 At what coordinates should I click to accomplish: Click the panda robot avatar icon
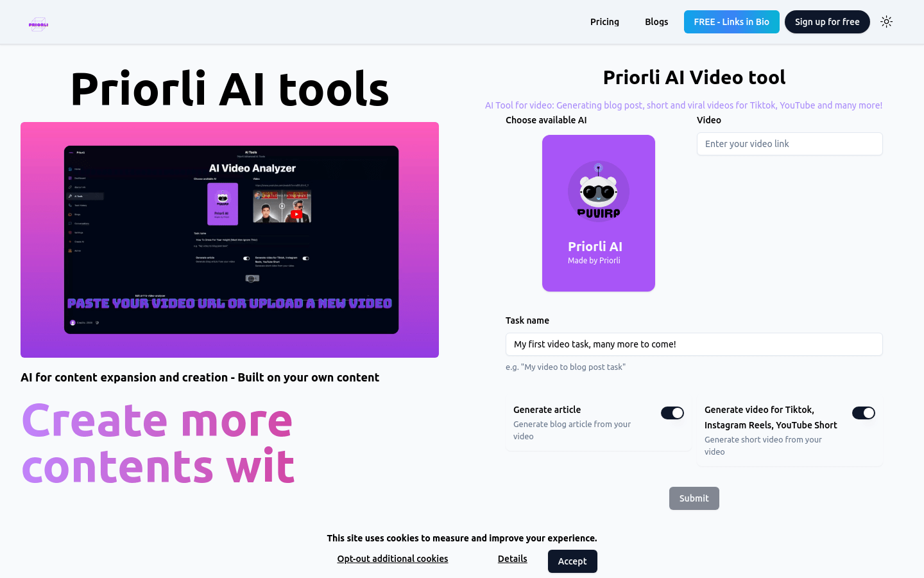tap(599, 191)
